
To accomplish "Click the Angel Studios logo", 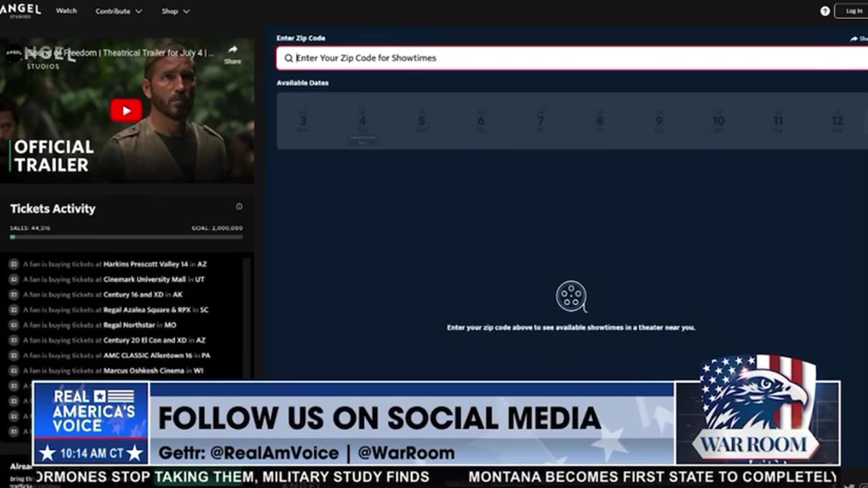I will point(20,10).
